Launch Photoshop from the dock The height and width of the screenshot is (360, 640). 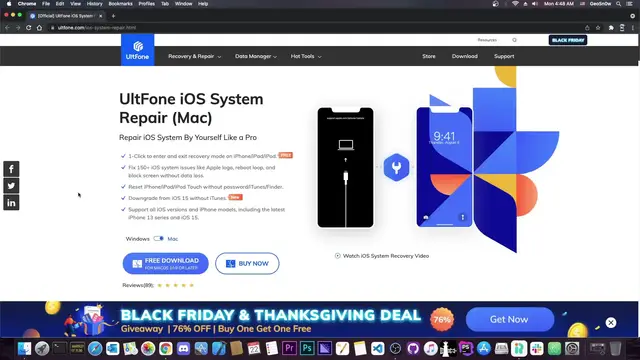[x=307, y=349]
